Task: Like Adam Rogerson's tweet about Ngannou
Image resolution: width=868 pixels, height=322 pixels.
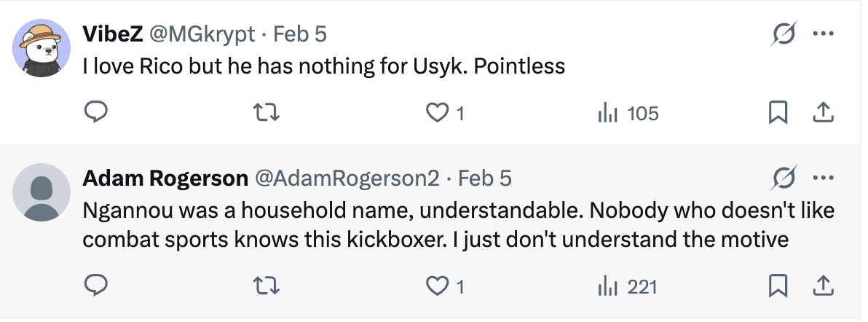Action: click(x=436, y=287)
